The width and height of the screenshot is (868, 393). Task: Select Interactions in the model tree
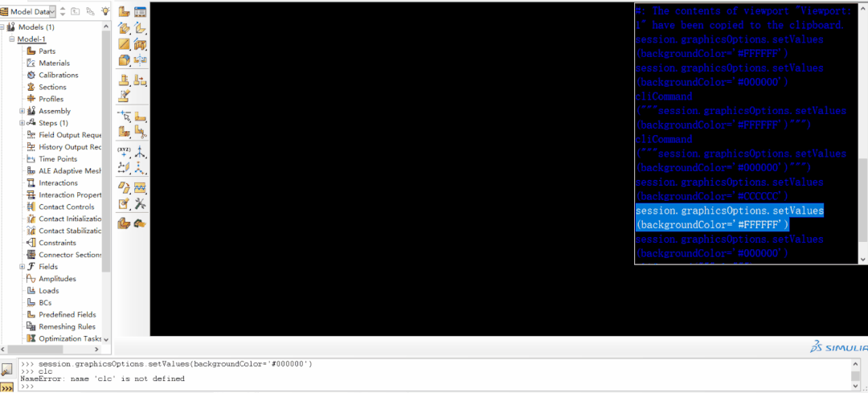(x=58, y=182)
